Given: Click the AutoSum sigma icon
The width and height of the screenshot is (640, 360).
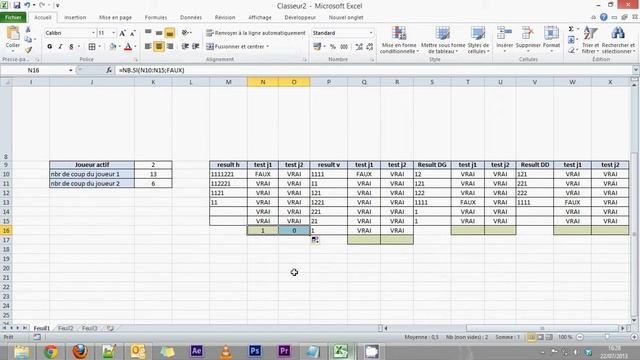Looking at the screenshot, I should (x=571, y=29).
